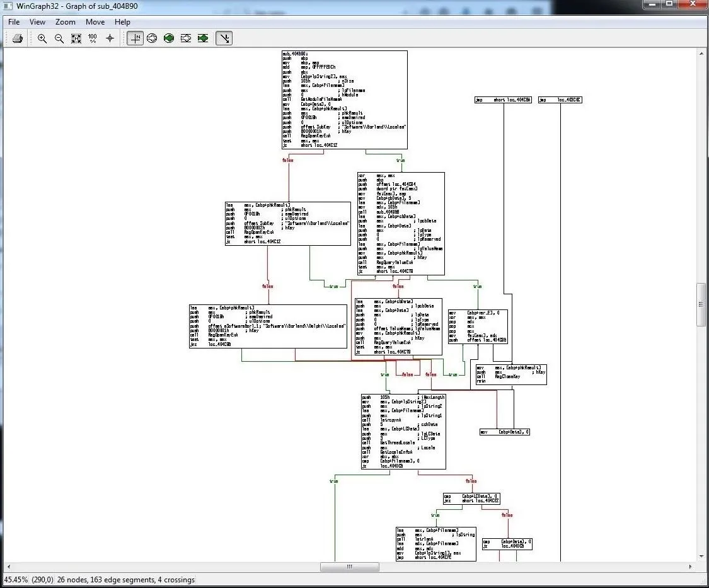The width and height of the screenshot is (709, 588).
Task: Click the node with lstrcpynA and GetLocaleInfoA
Action: point(403,432)
